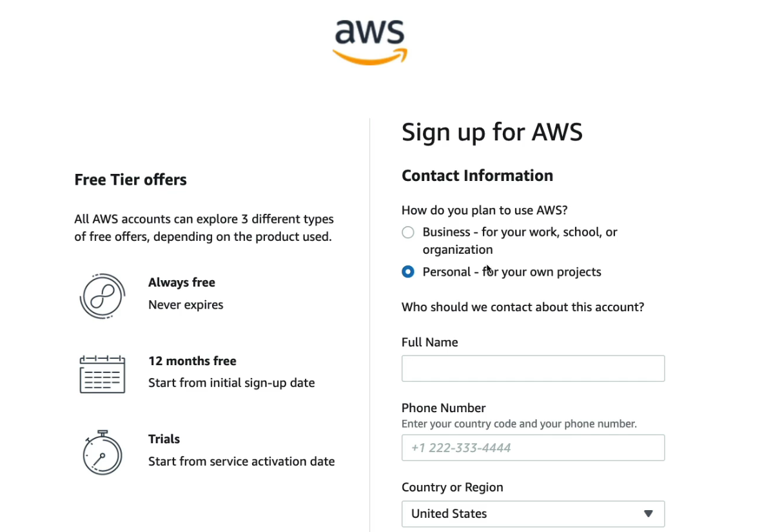Screen dimensions: 762x532
Task: Click the AWS logo at top
Action: point(370,43)
